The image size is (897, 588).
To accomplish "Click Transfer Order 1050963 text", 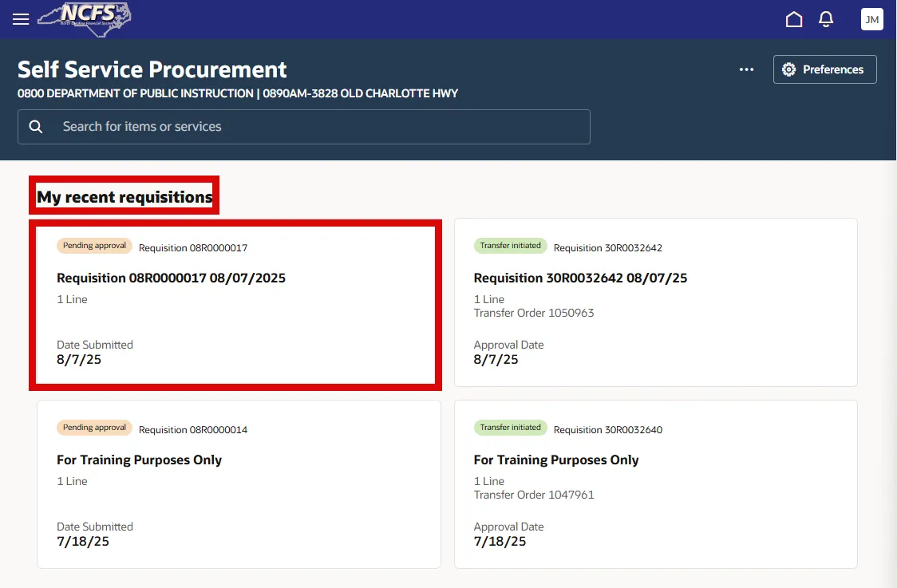I will coord(534,313).
